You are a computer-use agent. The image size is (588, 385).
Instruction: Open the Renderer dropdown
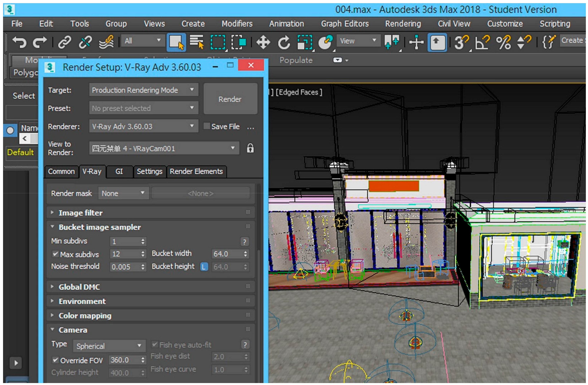point(144,126)
